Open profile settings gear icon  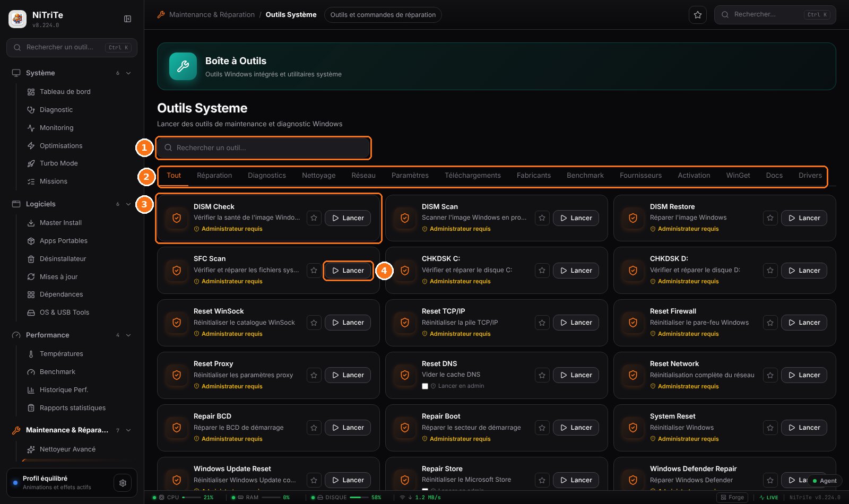(123, 483)
